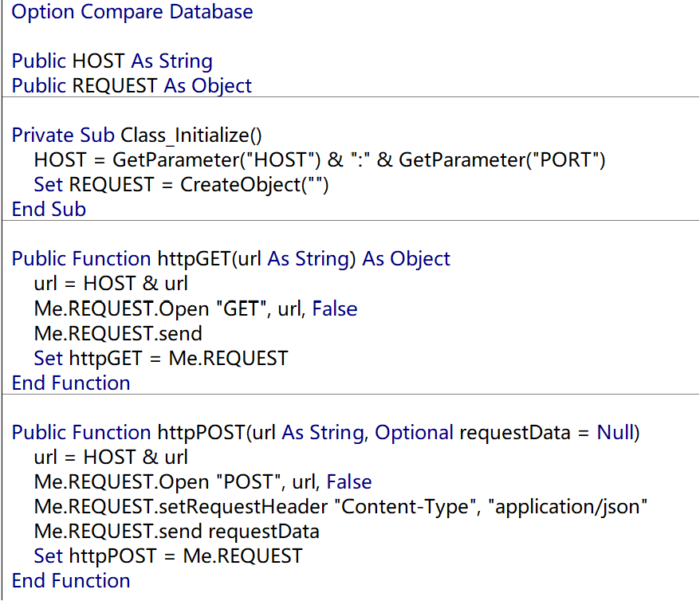Click "application/json" string
Viewport: 700px width, 601px height.
(568, 507)
